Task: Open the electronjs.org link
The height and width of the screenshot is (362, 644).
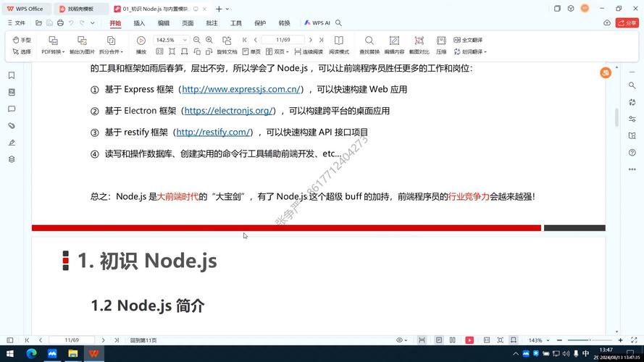Action: click(228, 110)
